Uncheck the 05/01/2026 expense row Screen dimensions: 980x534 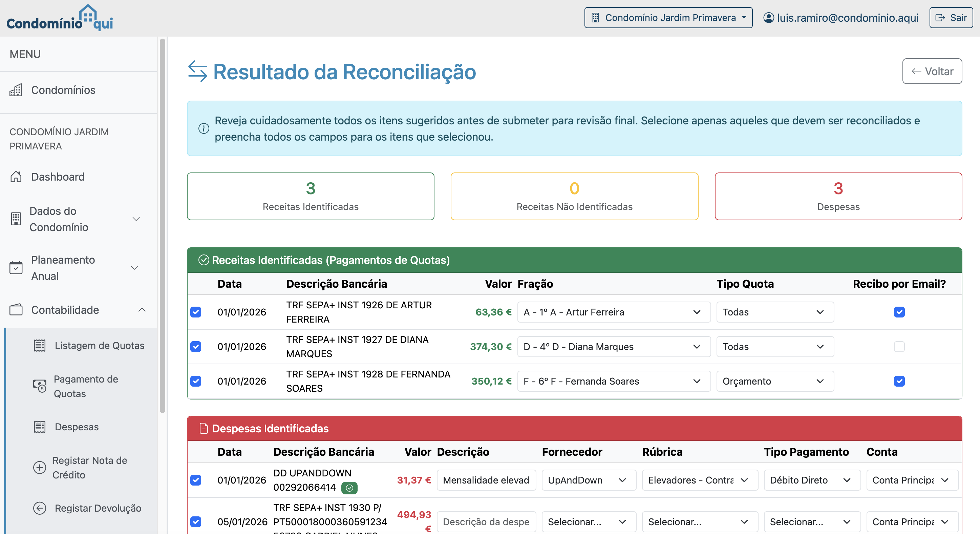click(x=196, y=522)
